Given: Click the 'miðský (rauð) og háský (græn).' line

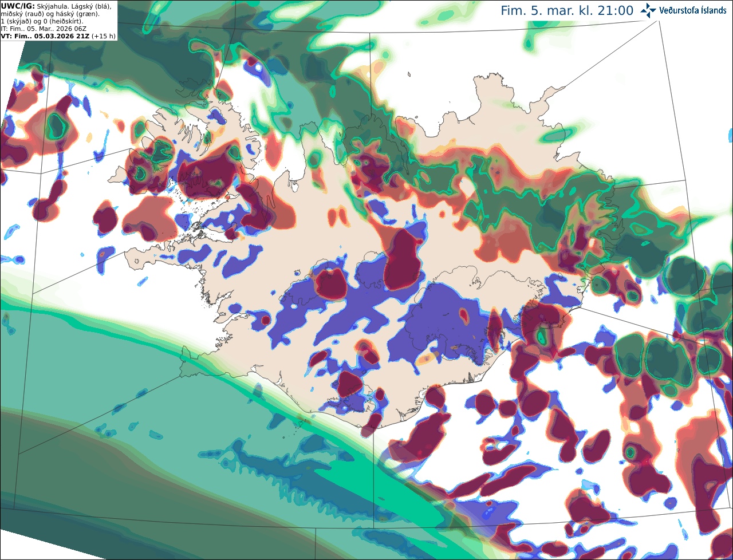Looking at the screenshot, I should coord(49,13).
